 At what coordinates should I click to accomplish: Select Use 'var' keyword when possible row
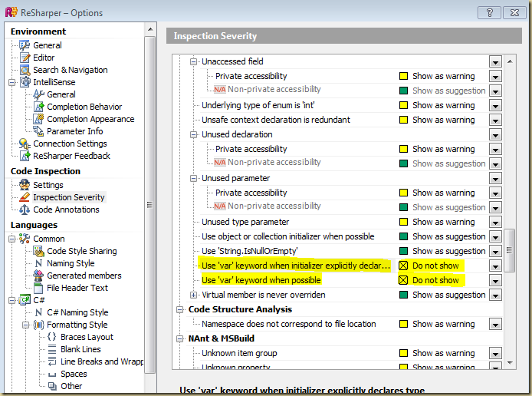261,280
